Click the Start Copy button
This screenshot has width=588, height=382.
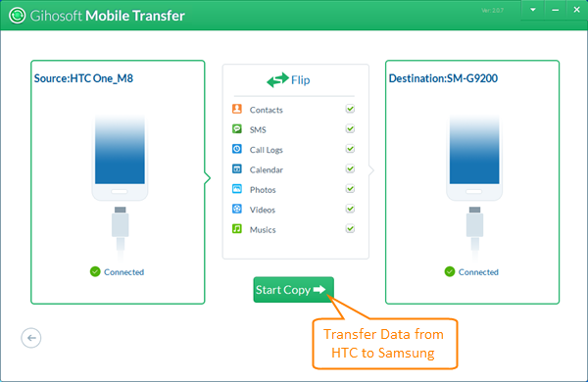(x=293, y=289)
